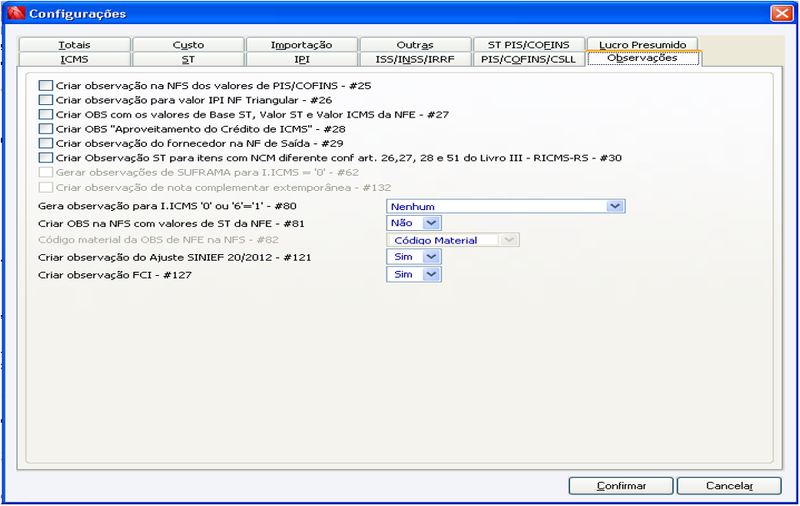Open the ST tab
The width and height of the screenshot is (800, 506).
188,59
